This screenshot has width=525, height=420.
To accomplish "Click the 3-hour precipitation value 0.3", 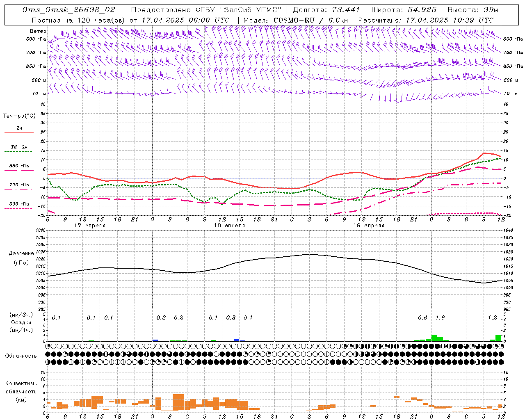I will pyautogui.click(x=231, y=317).
